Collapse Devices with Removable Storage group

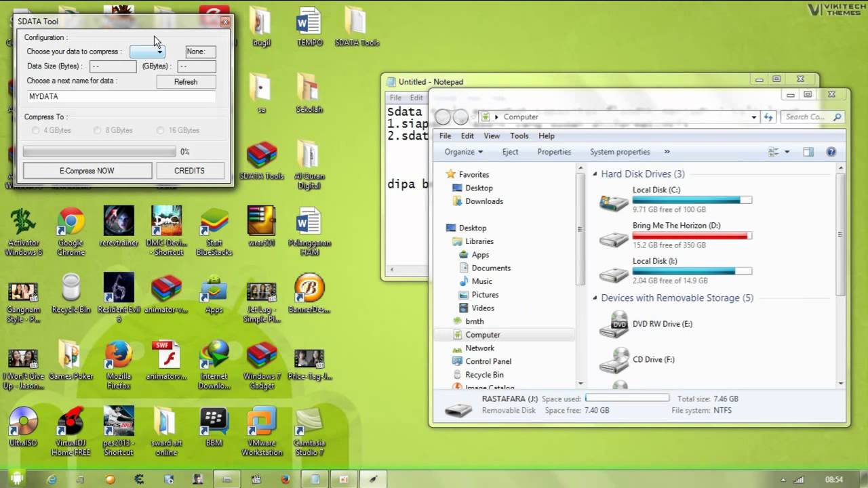pyautogui.click(x=595, y=298)
